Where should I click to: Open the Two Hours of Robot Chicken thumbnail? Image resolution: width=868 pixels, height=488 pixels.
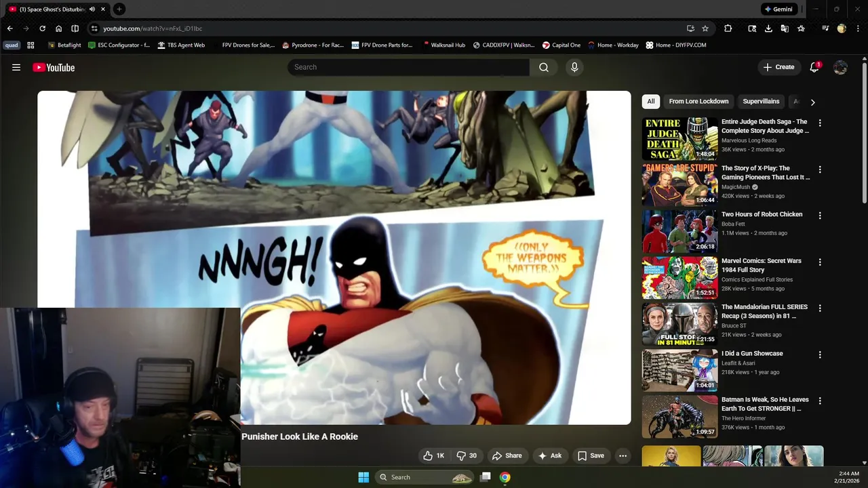[679, 231]
